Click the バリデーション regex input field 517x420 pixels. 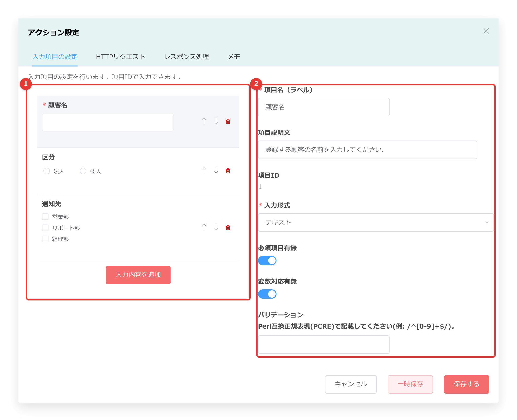pos(324,345)
